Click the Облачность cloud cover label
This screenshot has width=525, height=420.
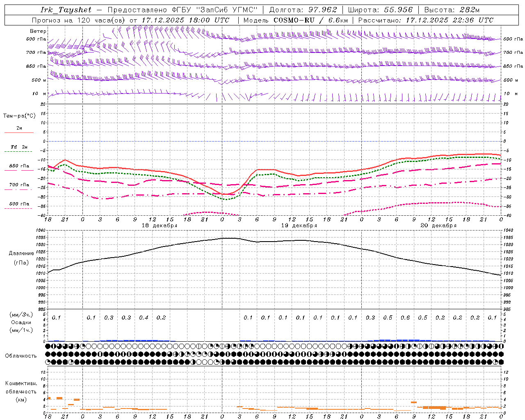[x=21, y=356]
